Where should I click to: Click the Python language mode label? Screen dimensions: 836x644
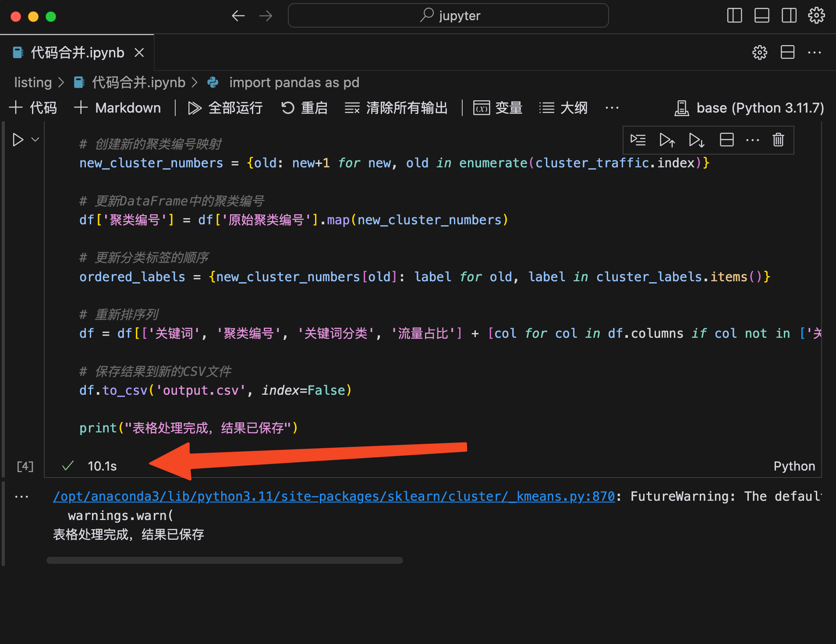pos(794,466)
